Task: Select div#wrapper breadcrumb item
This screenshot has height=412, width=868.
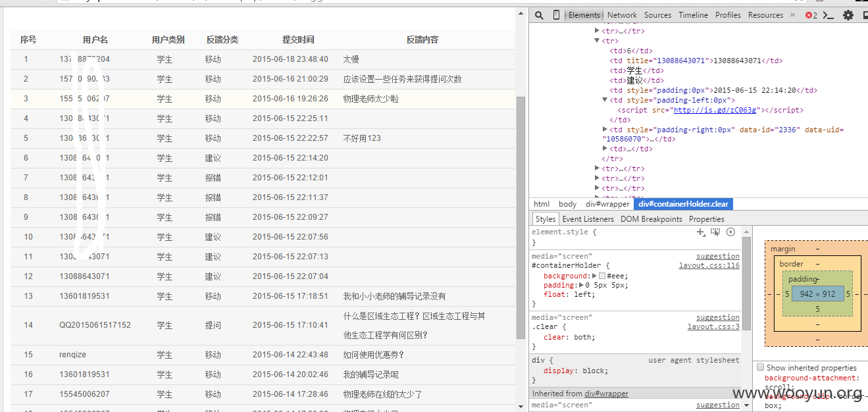Action: pos(607,204)
